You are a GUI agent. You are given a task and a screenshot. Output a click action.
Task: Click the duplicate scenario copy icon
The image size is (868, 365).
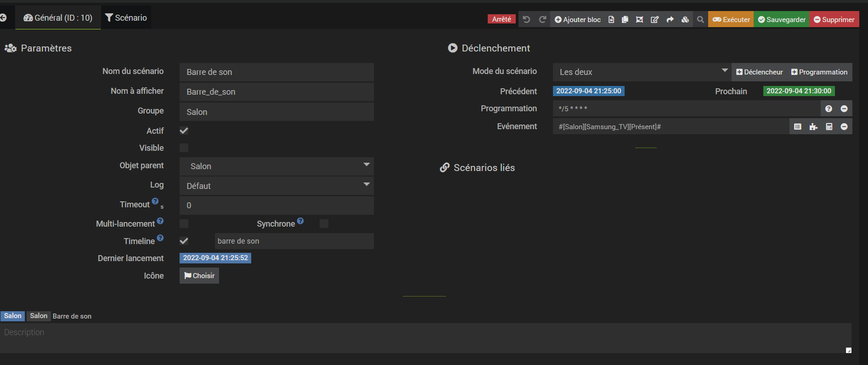pos(625,19)
